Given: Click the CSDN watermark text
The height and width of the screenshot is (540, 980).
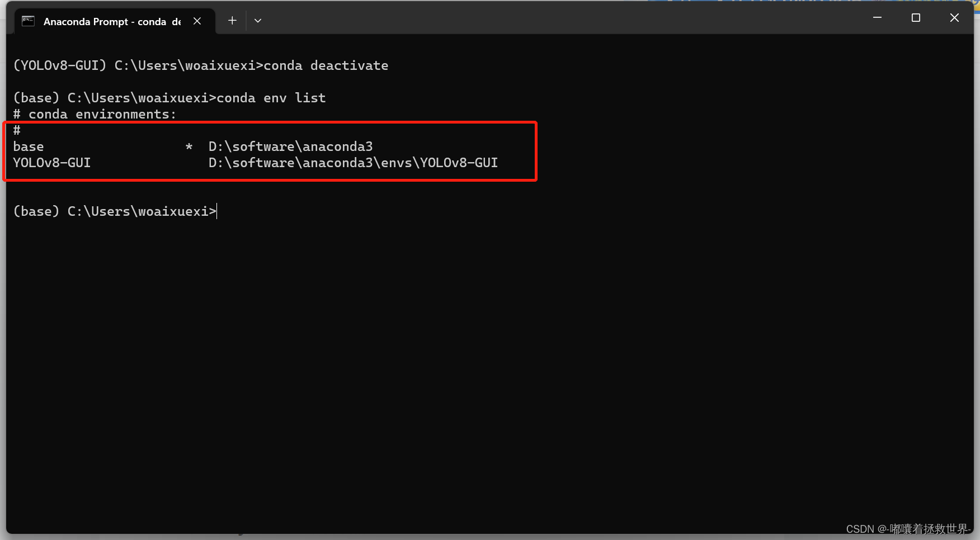Looking at the screenshot, I should tap(907, 529).
